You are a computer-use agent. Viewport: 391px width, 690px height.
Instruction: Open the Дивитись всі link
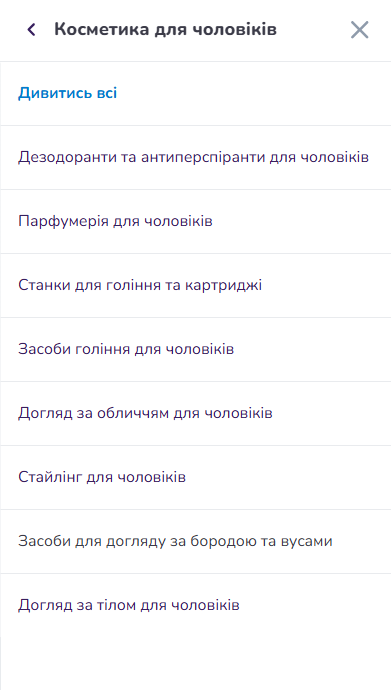(x=67, y=93)
